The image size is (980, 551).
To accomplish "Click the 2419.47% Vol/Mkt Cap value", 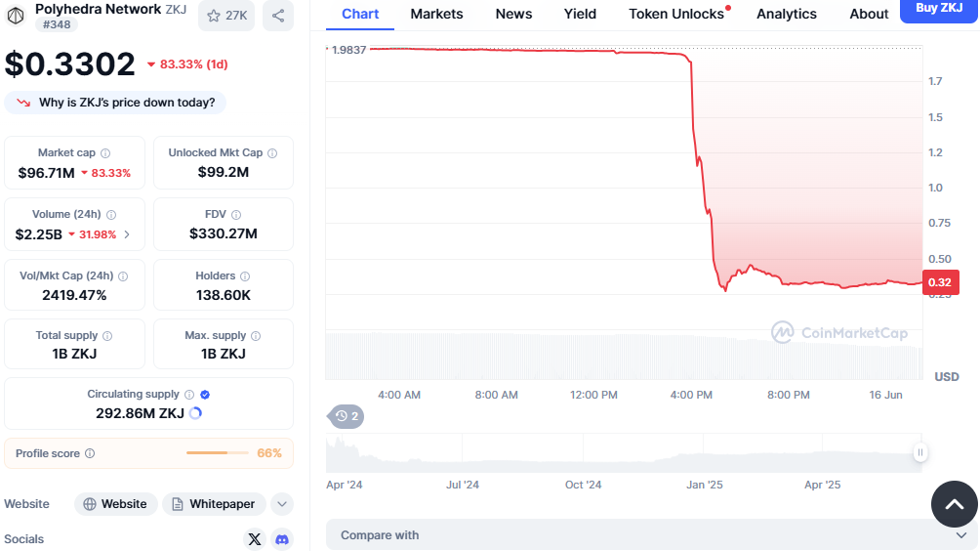I will click(74, 295).
